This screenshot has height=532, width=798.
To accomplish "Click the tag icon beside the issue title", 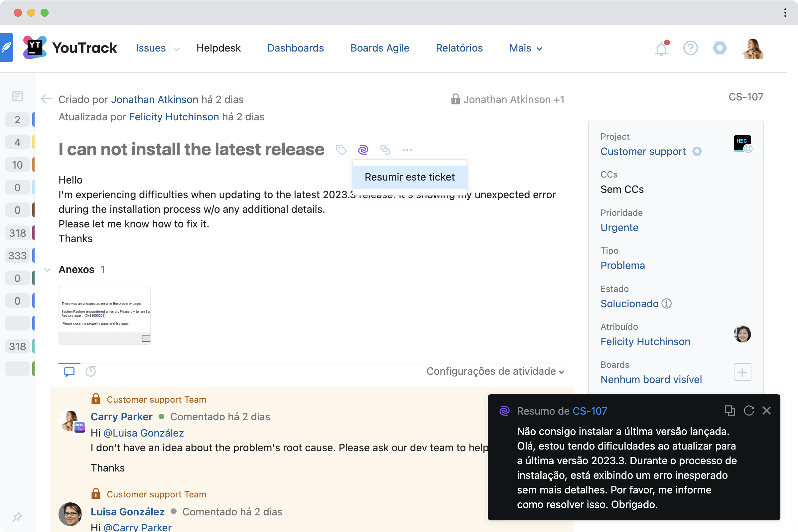I will (341, 150).
